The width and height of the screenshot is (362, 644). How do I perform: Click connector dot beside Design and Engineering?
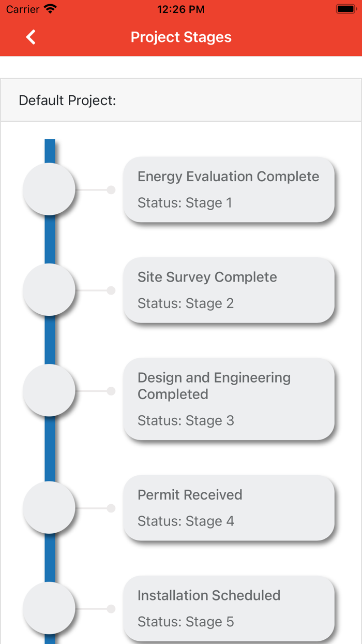coord(111,391)
